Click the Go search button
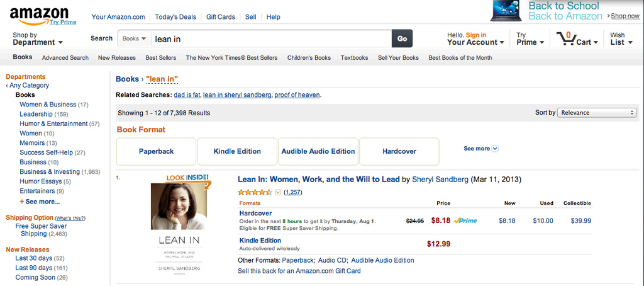Screen dimensions: 644x286 [x=402, y=38]
